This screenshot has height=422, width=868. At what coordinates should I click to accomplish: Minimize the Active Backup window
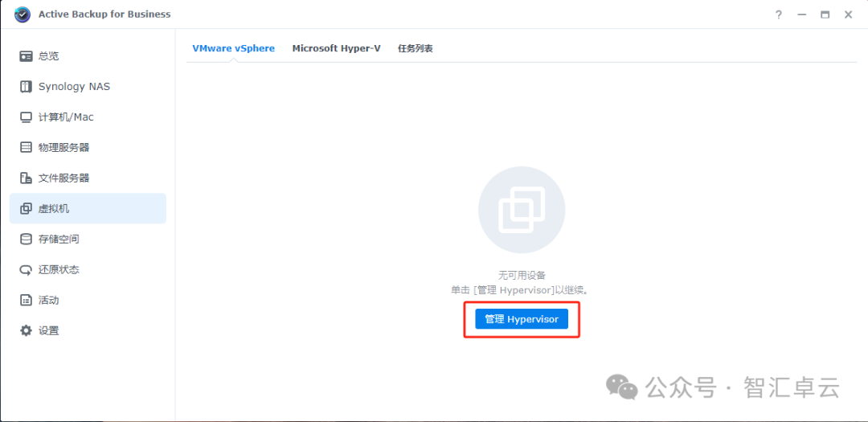[801, 15]
